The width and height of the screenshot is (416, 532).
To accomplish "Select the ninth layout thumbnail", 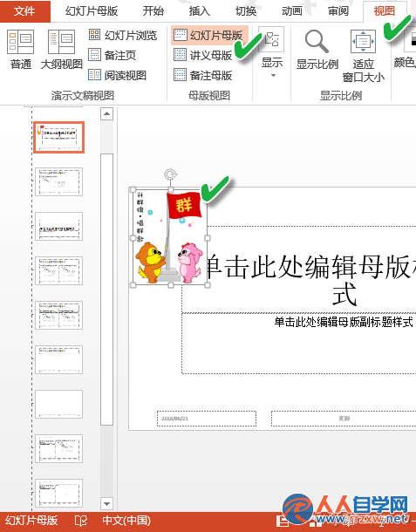I will (x=58, y=493).
